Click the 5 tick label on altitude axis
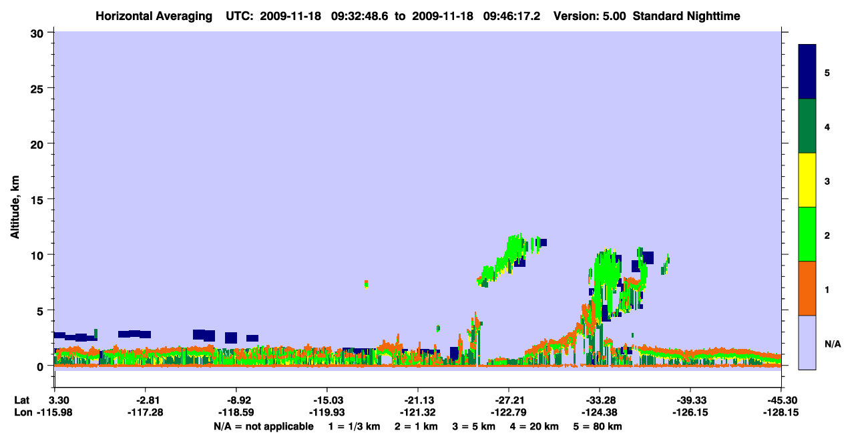 41,310
